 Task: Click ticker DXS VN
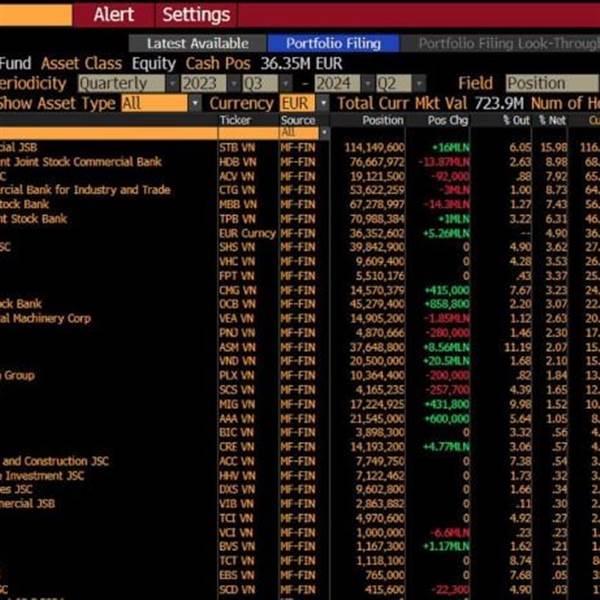237,490
